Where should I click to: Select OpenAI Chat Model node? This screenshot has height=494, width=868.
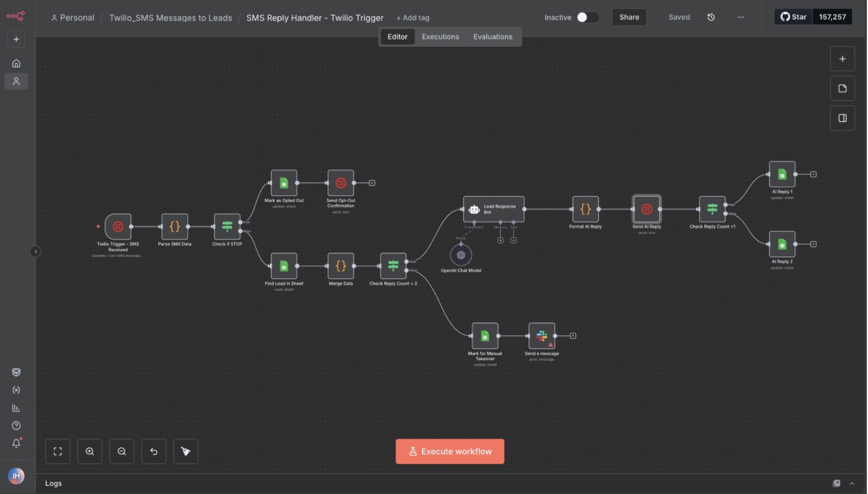coord(461,255)
